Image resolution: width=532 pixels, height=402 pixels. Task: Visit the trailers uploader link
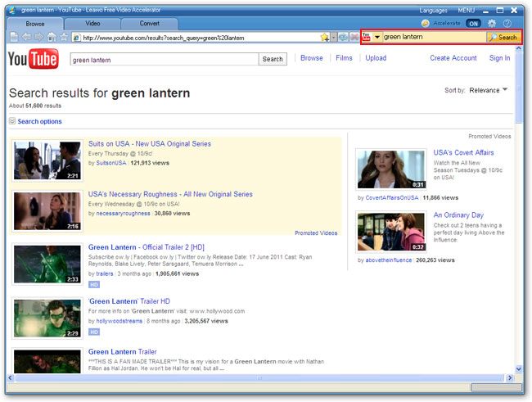pos(105,273)
